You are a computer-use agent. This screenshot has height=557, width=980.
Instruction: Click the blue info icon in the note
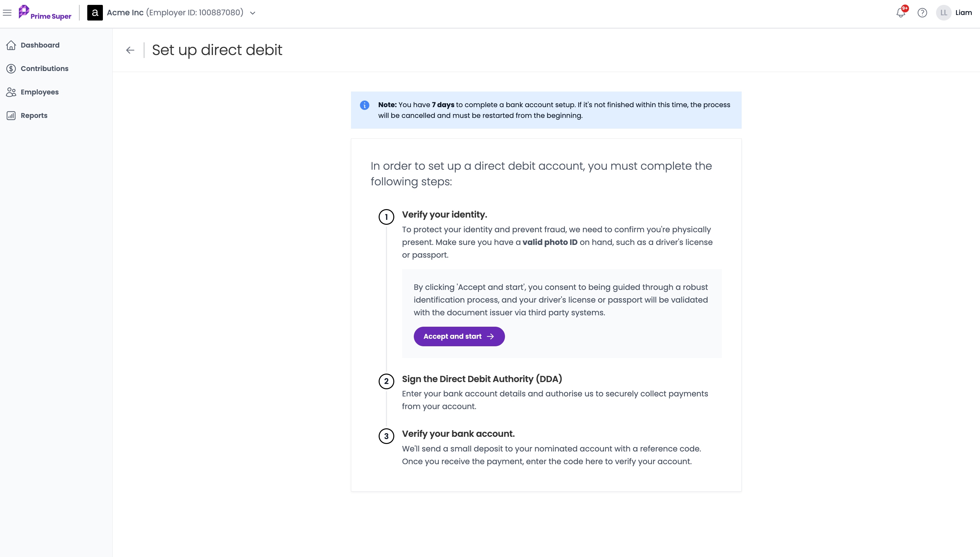point(364,105)
